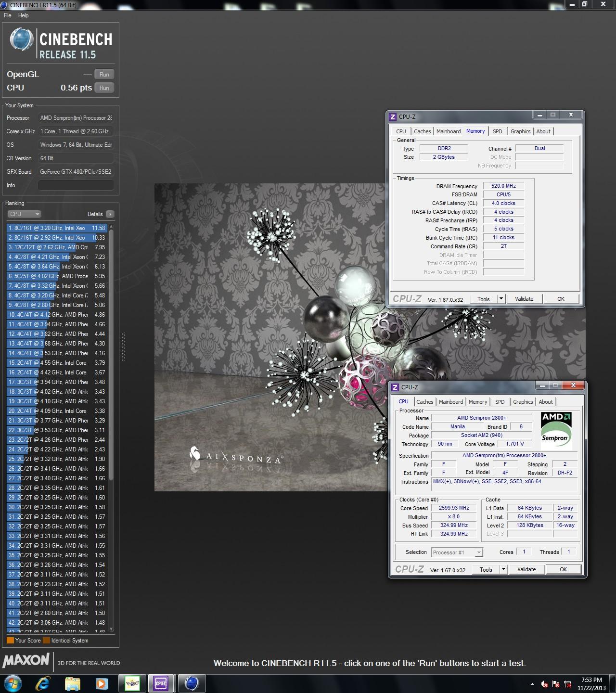Switch to CPU tab in upper CPU-Z
The image size is (616, 693).
click(401, 131)
